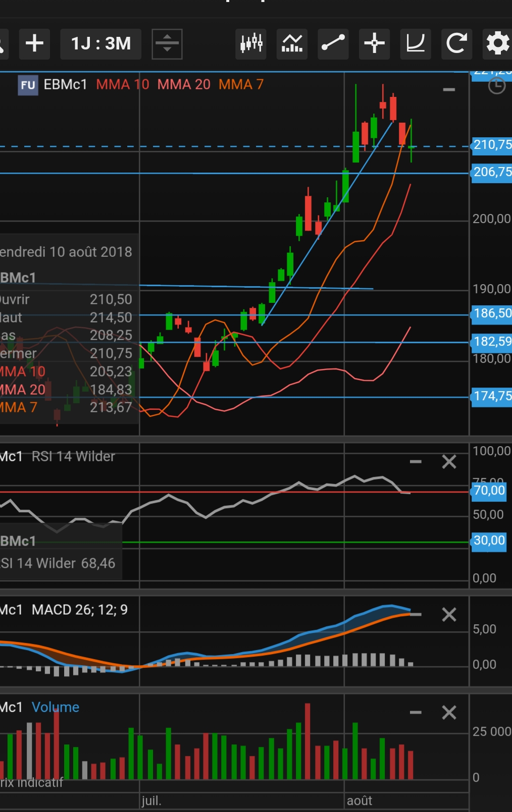This screenshot has width=512, height=812.
Task: Select the candlestick chart type icon
Action: click(251, 44)
